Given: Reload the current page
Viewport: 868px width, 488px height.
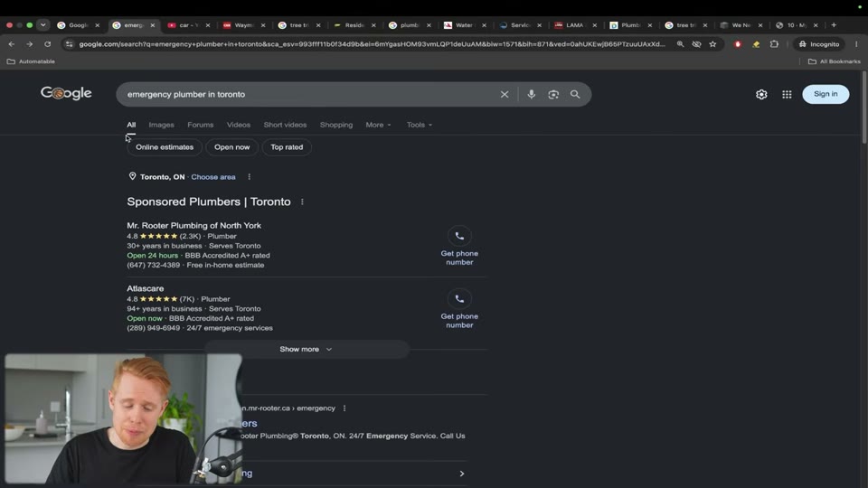Looking at the screenshot, I should click(x=48, y=44).
